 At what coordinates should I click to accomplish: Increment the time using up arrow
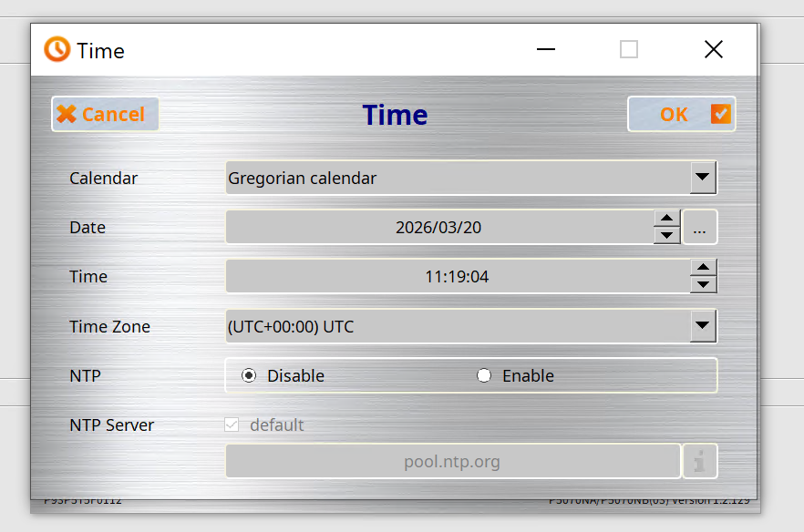702,268
